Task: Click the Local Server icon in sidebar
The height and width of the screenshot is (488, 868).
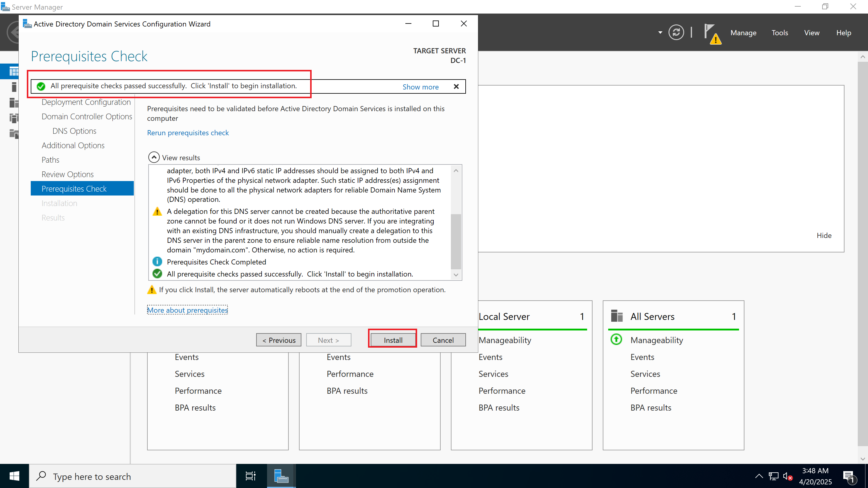Action: [14, 87]
